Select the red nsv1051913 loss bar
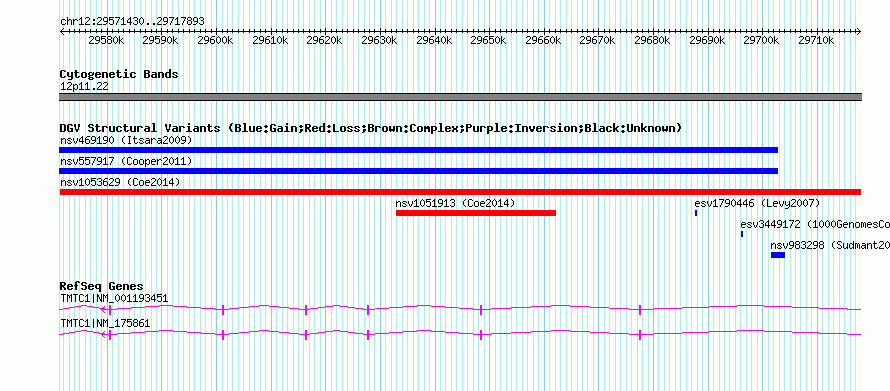This screenshot has height=391, width=890. [x=476, y=213]
